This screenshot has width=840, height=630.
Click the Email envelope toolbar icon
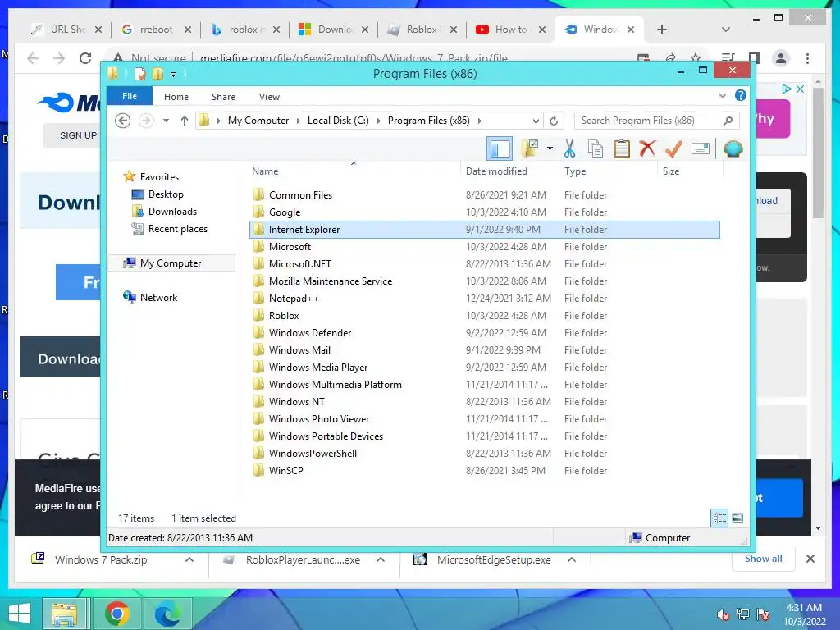coord(701,148)
